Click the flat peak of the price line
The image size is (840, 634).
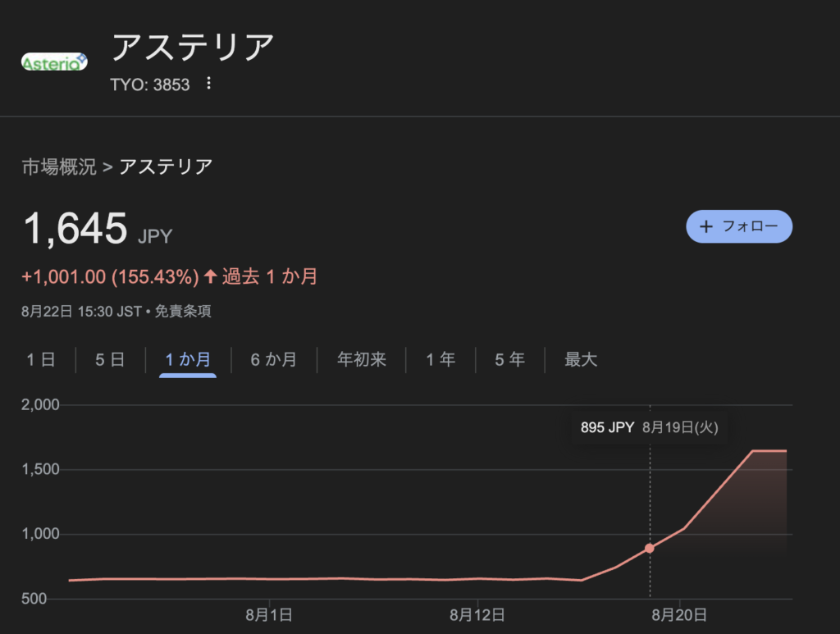tap(769, 451)
